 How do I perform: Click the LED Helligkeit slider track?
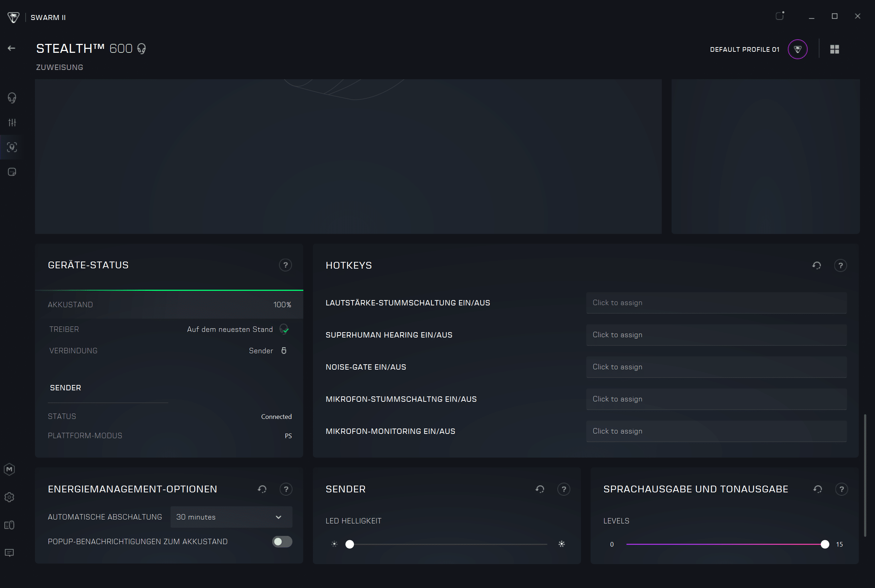[x=448, y=544]
